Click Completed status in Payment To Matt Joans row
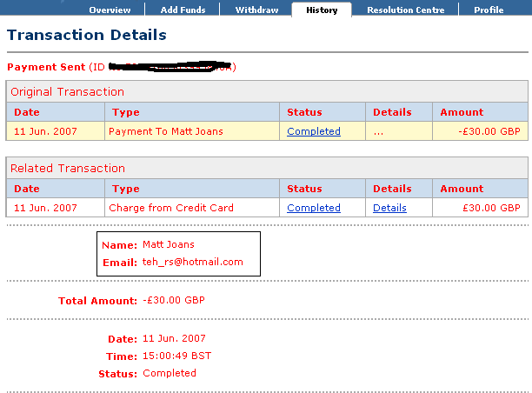This screenshot has height=393, width=532. 313,131
